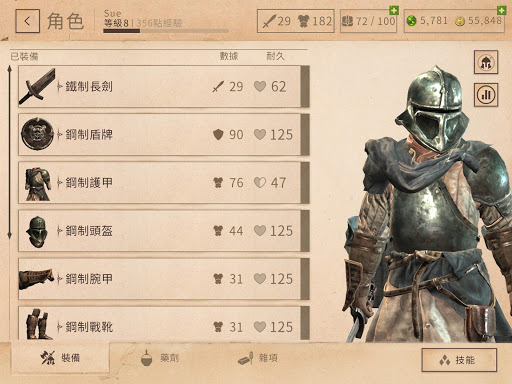Open helmet appearance icon button

point(486,62)
